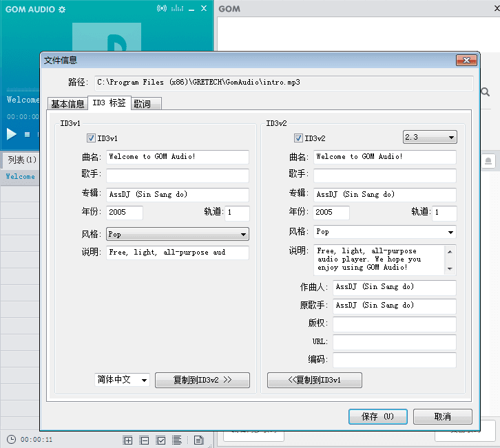Click the stop button in GOM Audio
This screenshot has height=448, width=500.
[x=28, y=134]
